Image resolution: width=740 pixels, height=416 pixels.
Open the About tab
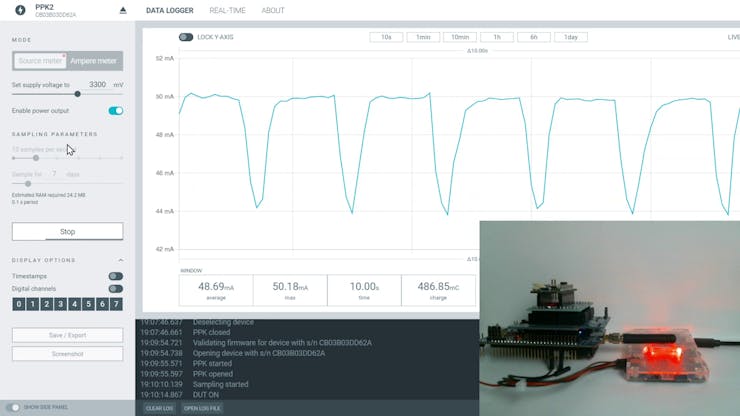click(x=273, y=10)
